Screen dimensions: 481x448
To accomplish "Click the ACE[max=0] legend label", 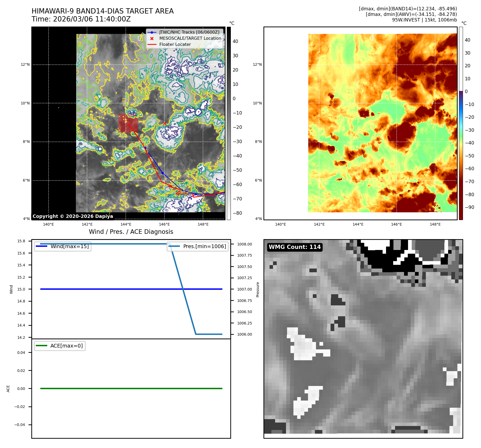I will [x=66, y=346].
